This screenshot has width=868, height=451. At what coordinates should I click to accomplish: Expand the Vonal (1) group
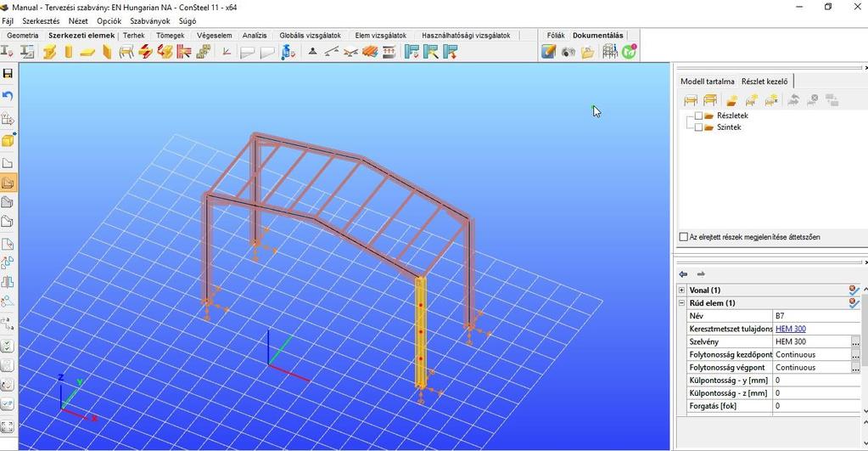681,290
